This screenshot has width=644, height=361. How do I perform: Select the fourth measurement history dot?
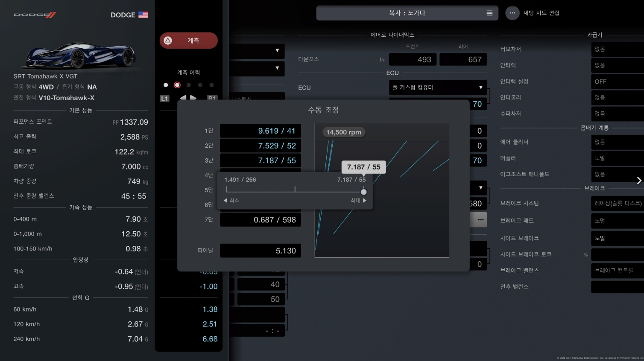pyautogui.click(x=200, y=85)
